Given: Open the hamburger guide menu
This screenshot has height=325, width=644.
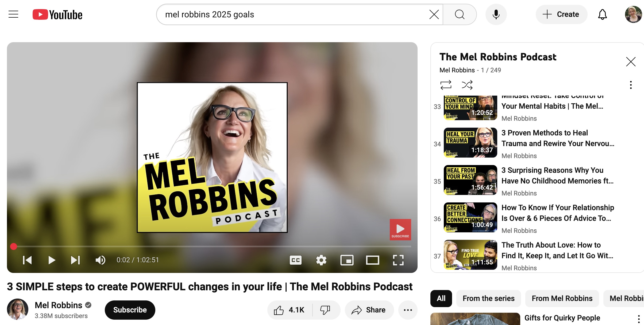Looking at the screenshot, I should coord(13,14).
